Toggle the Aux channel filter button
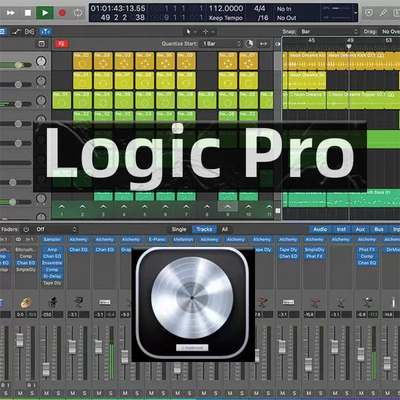The image size is (400, 400). pyautogui.click(x=360, y=229)
